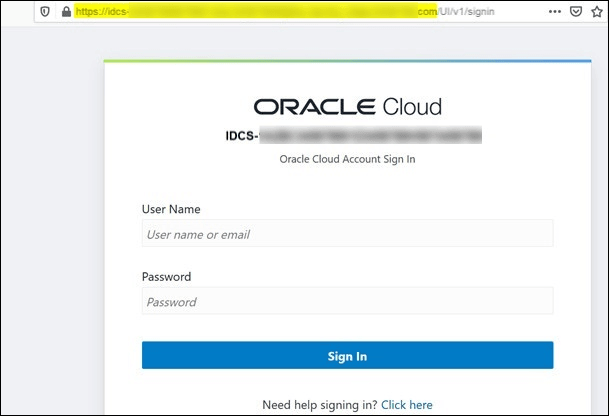
Task: Open the page actions three-dot menu
Action: (x=555, y=12)
